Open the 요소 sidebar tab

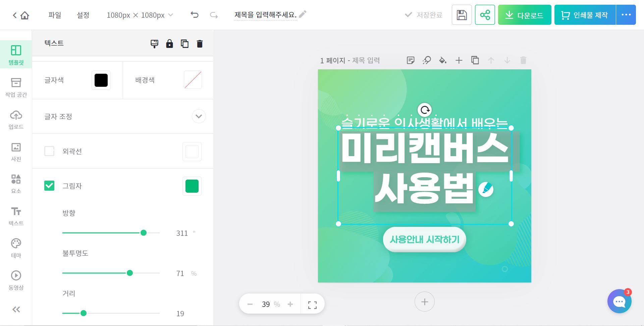pyautogui.click(x=16, y=184)
